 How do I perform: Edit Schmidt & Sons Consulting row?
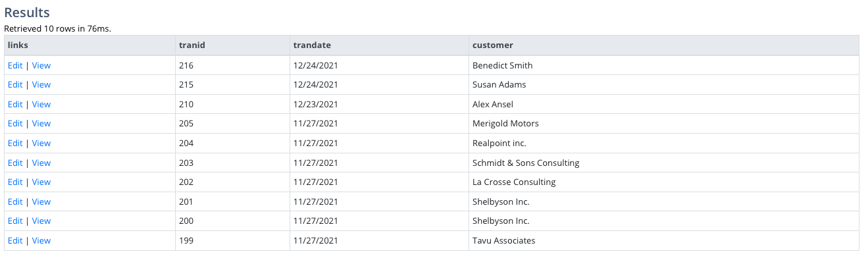pos(15,163)
